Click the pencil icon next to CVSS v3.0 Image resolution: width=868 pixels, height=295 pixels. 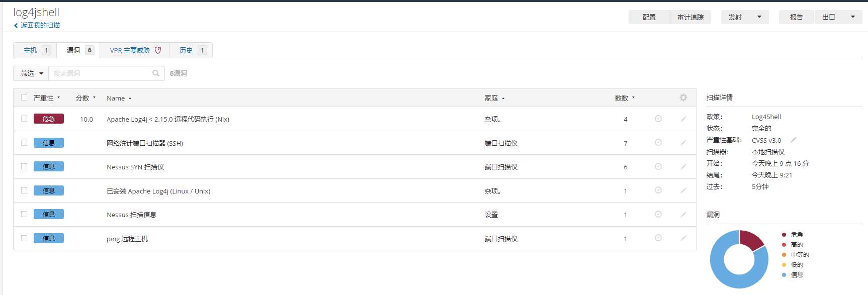[794, 140]
